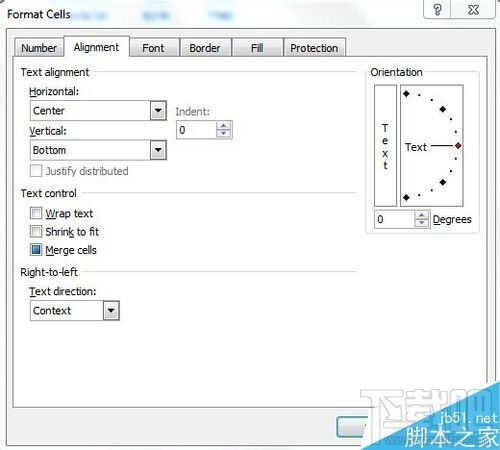Click the Shrink to fit label

[72, 232]
